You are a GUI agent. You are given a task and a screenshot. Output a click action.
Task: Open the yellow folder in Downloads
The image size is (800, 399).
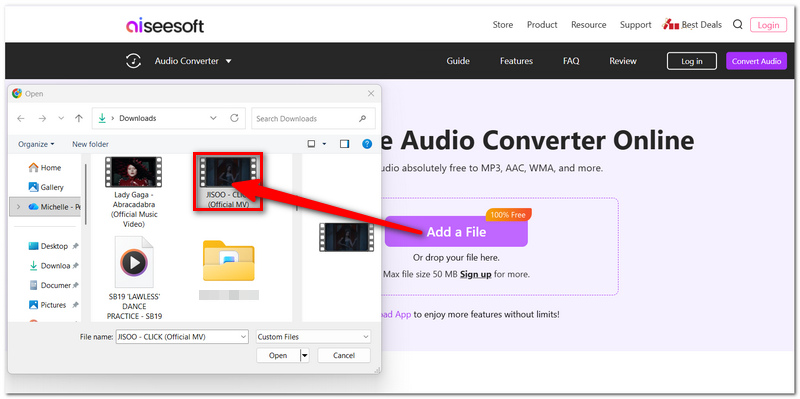pos(229,260)
